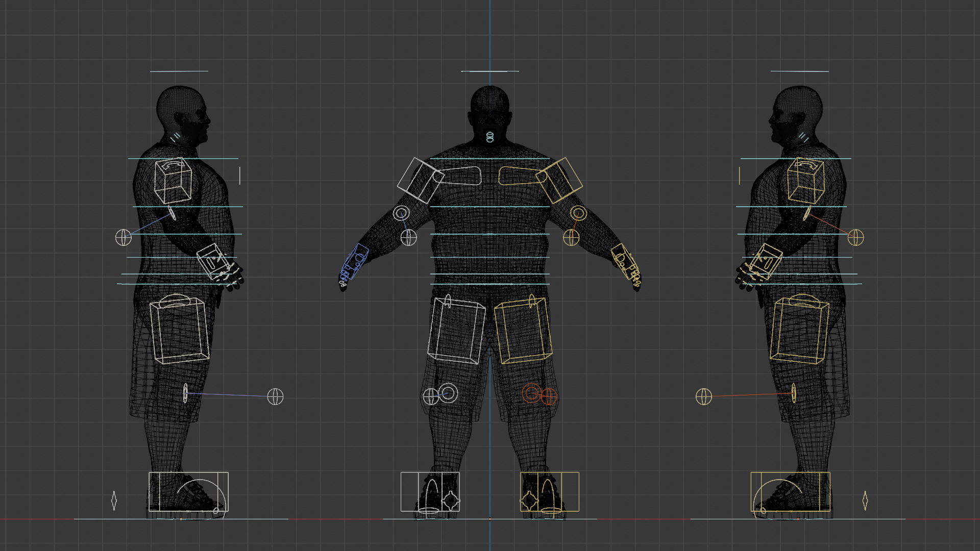Click white hand box control in left side view

(214, 261)
